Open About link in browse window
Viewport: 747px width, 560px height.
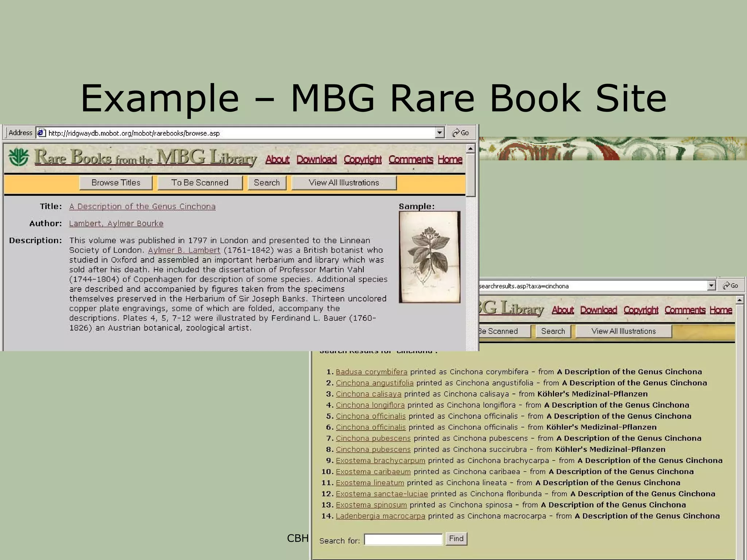point(278,160)
